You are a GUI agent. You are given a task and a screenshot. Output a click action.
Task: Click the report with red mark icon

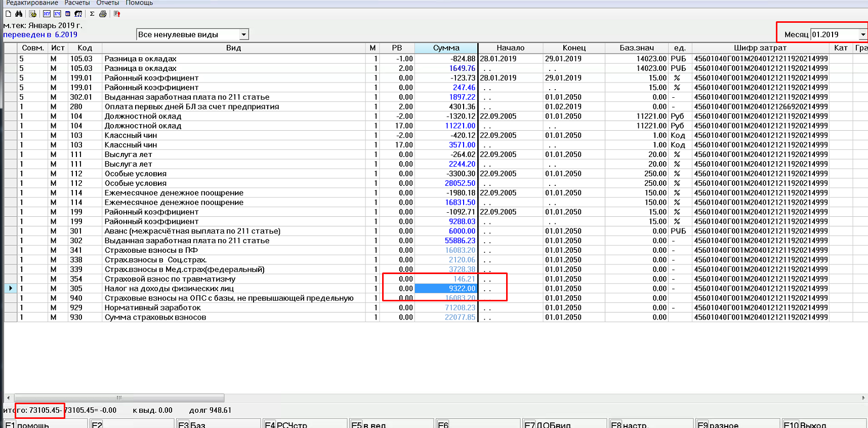pos(117,14)
